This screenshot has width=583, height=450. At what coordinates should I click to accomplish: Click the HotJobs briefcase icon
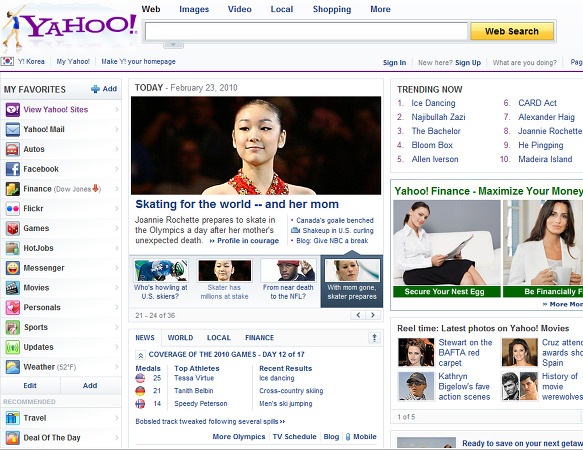[x=13, y=248]
